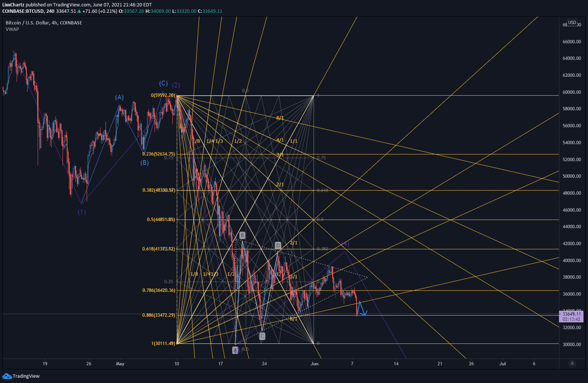Click the purple (4) wave label
Image resolution: width=588 pixels, height=383 pixels.
[345, 244]
